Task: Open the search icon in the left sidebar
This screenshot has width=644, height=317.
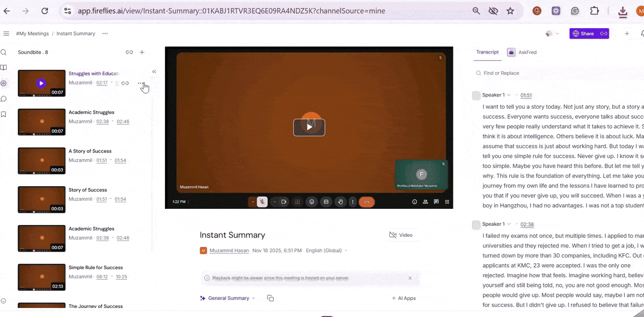Action: [x=4, y=52]
